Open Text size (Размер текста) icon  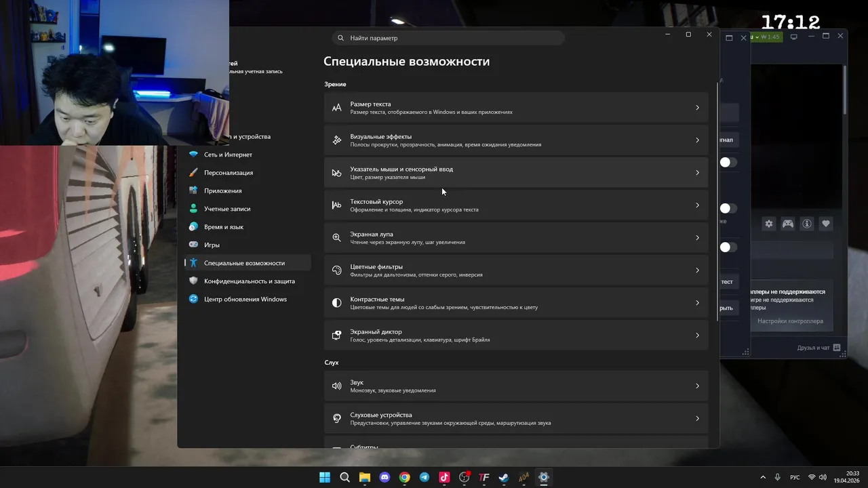(336, 108)
